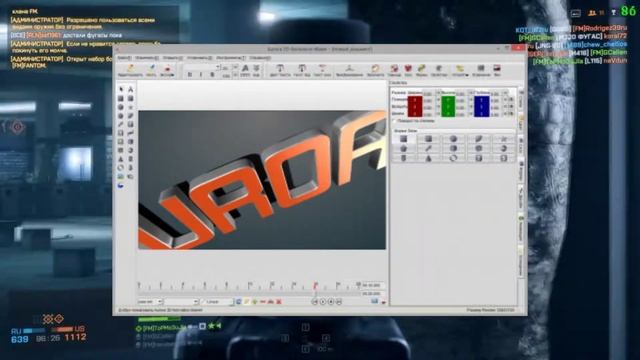Choose the crescent shape in the shape grid
The height and width of the screenshot is (360, 640).
pyautogui.click(x=503, y=148)
